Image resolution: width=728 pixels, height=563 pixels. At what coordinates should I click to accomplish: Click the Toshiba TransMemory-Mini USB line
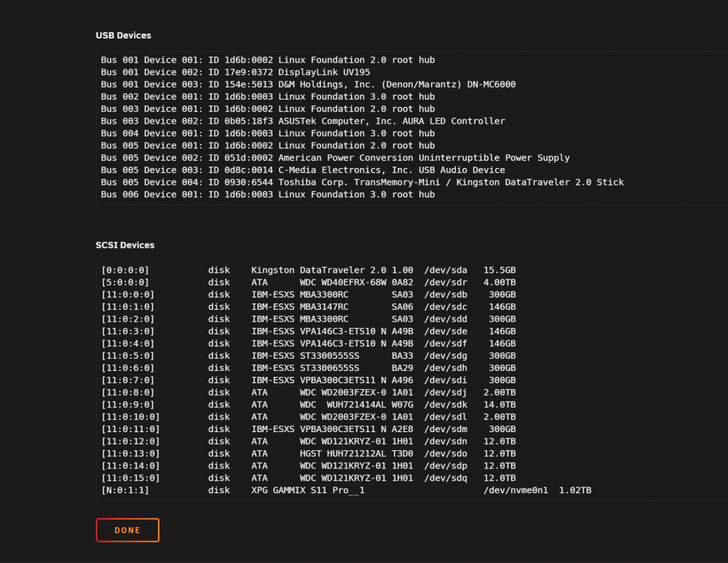point(362,183)
